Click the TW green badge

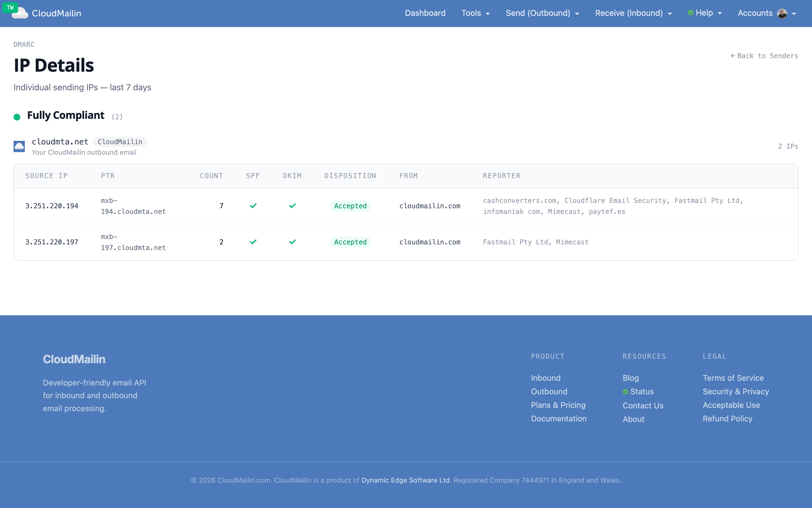tap(10, 7)
